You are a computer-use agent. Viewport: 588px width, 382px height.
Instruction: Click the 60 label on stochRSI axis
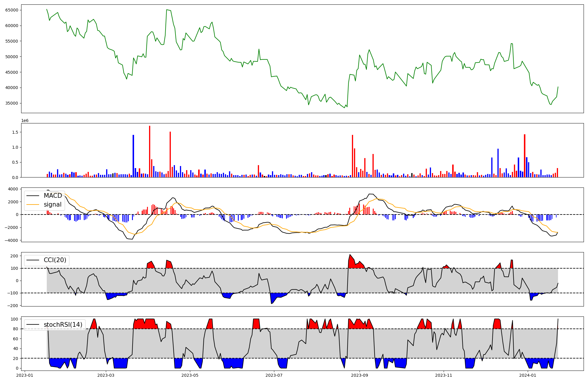tap(16, 339)
